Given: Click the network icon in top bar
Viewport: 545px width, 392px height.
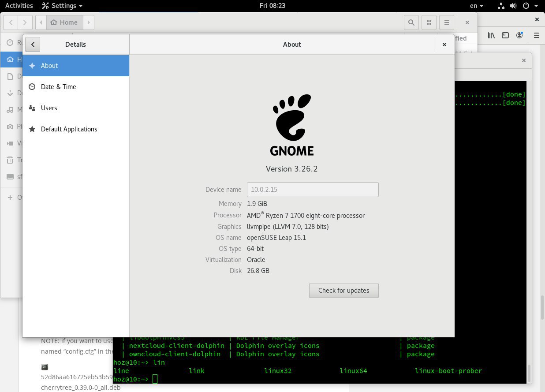Looking at the screenshot, I should (501, 6).
